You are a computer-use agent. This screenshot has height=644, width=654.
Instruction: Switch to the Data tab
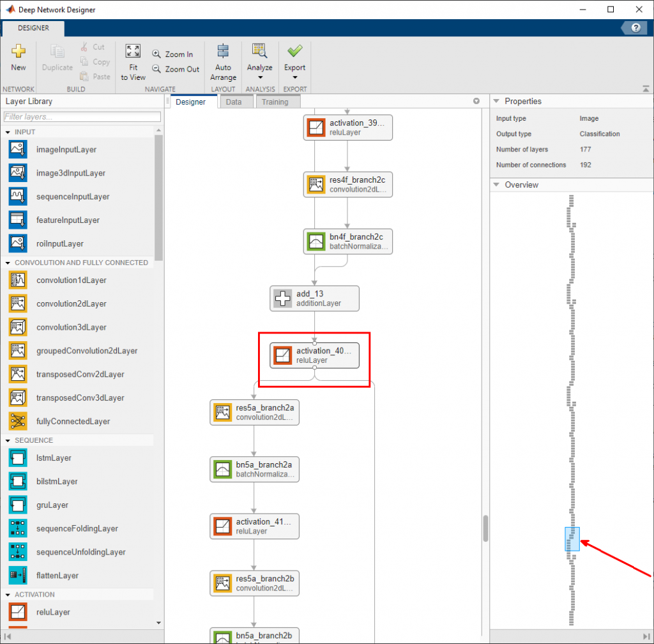click(234, 102)
